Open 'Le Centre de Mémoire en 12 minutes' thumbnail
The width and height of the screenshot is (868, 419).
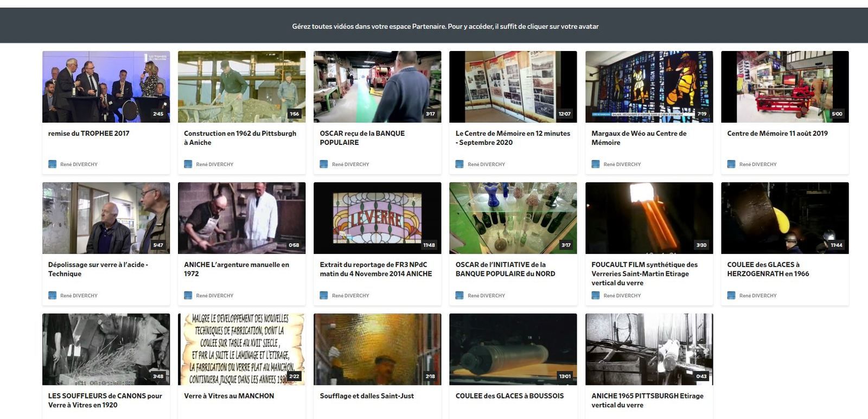513,87
